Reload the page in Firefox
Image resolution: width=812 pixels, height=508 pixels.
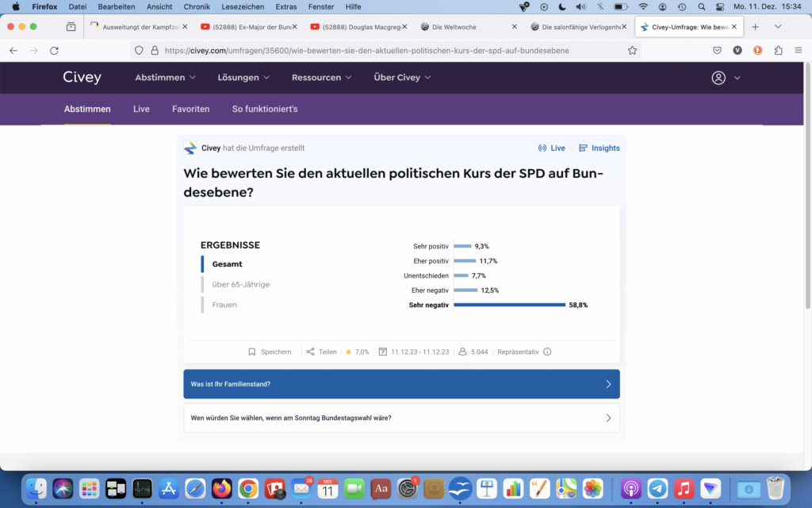coord(54,50)
